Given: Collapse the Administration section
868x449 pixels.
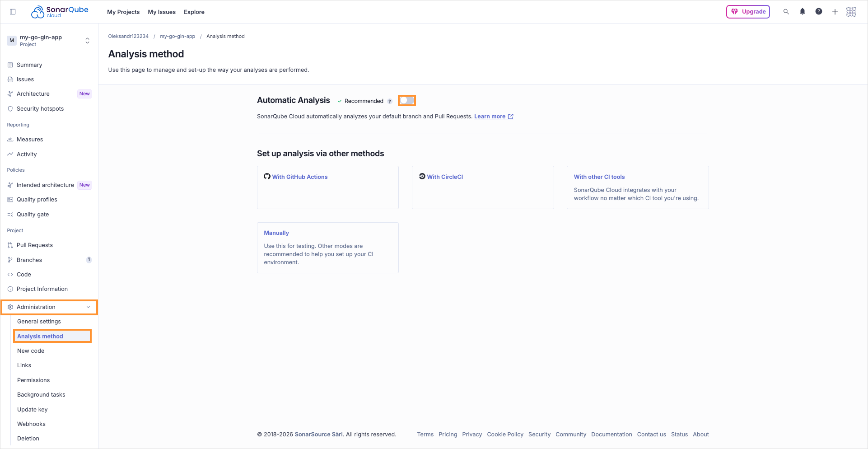Looking at the screenshot, I should [x=88, y=307].
